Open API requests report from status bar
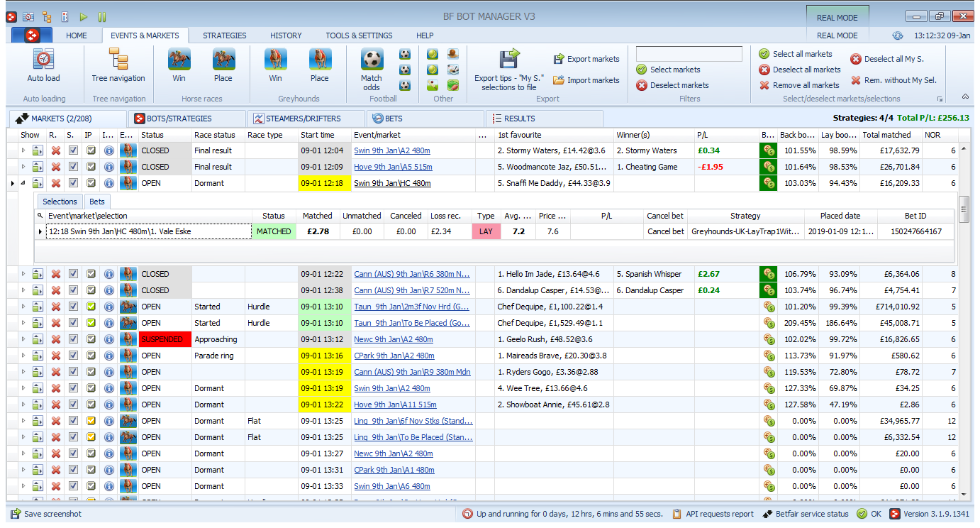Image resolution: width=980 pixels, height=528 pixels. [713, 514]
